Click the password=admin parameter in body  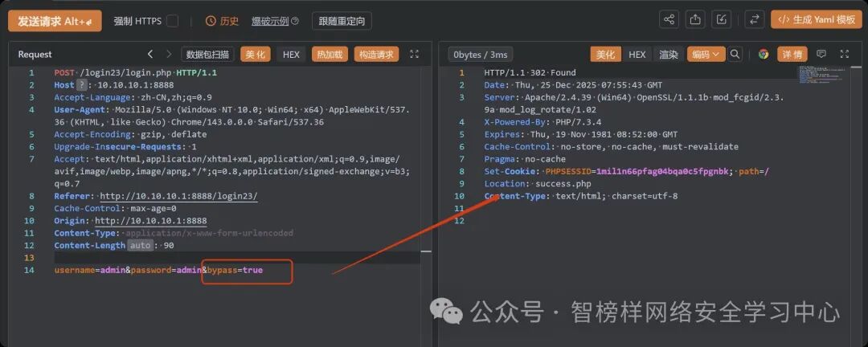pos(166,270)
